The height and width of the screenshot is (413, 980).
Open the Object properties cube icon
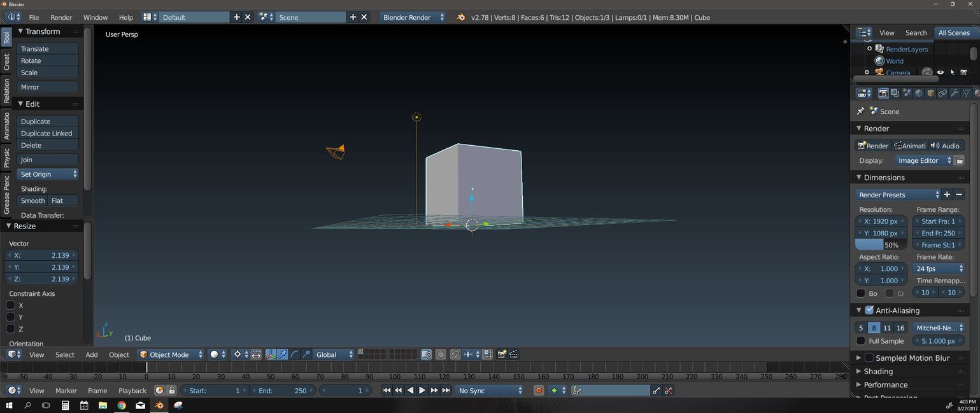930,93
